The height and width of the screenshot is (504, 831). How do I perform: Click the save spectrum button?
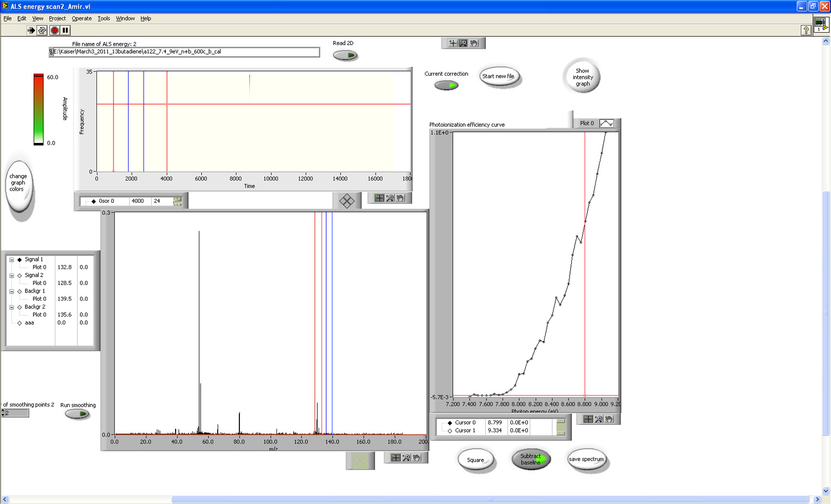coord(586,459)
